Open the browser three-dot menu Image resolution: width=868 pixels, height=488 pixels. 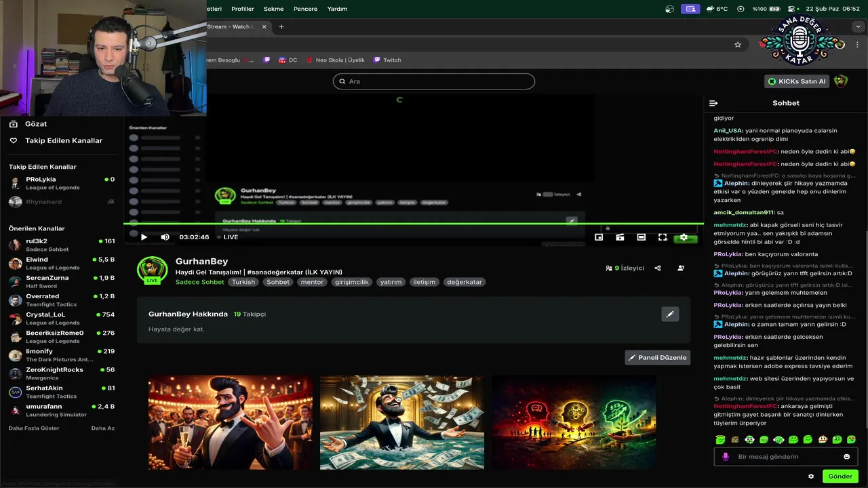(x=858, y=45)
